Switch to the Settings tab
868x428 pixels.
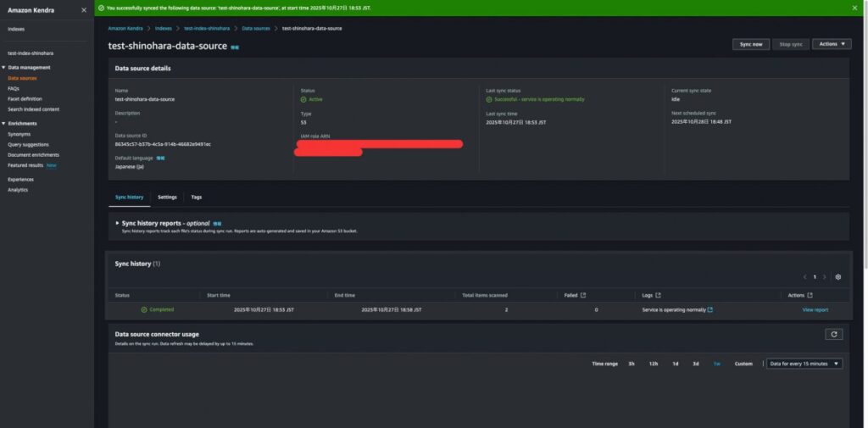pos(167,197)
